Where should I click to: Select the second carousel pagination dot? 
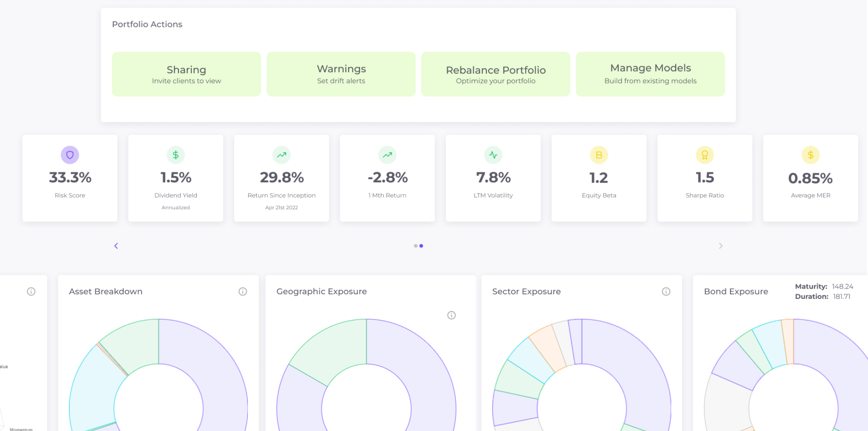[421, 245]
